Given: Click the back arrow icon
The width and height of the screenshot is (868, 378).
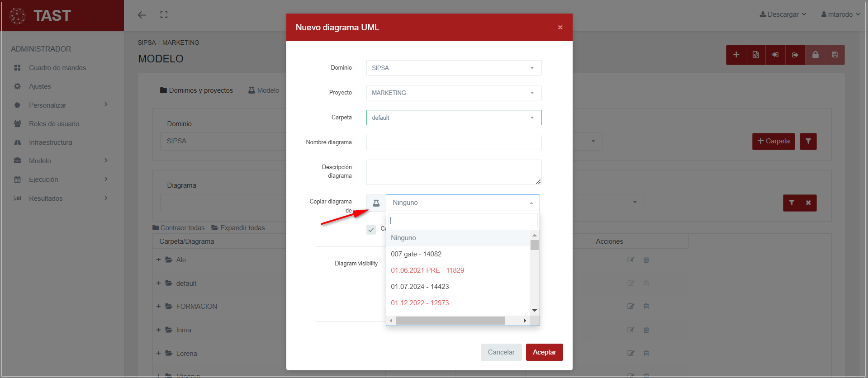Looking at the screenshot, I should coord(142,15).
